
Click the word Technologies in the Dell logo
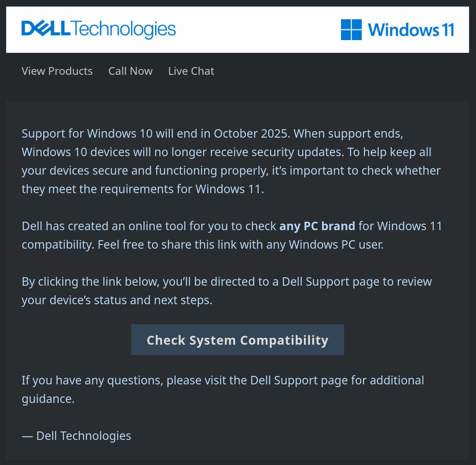point(123,29)
